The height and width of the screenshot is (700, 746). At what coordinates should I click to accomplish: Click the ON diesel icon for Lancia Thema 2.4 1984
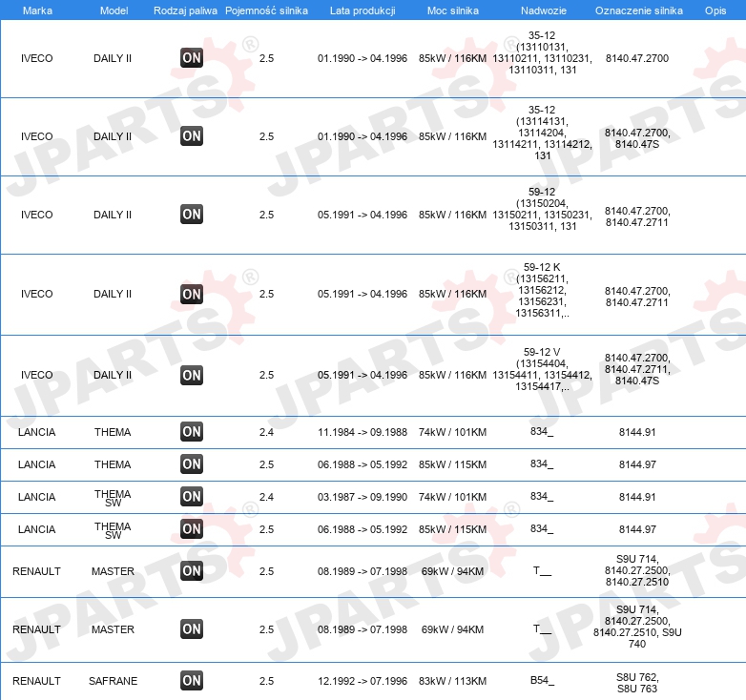click(192, 432)
